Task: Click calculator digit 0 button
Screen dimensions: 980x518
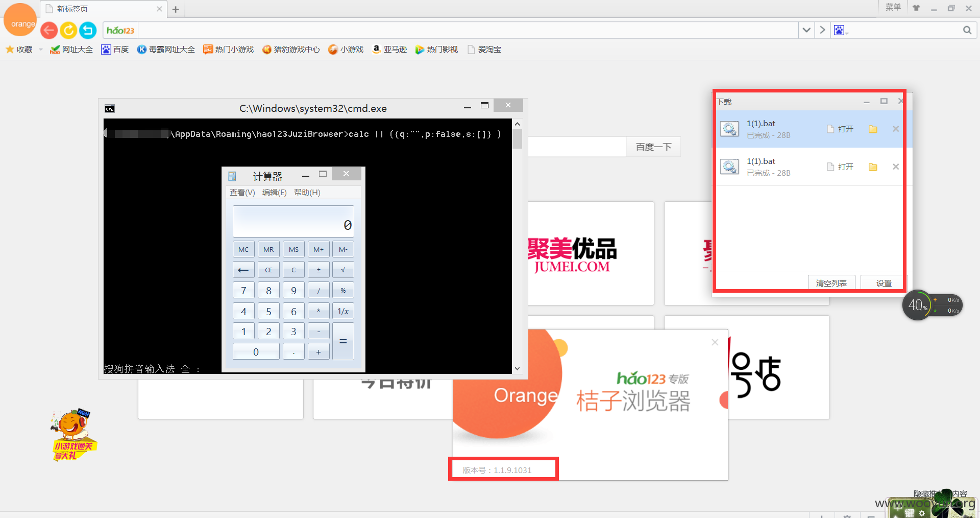Action: 256,351
